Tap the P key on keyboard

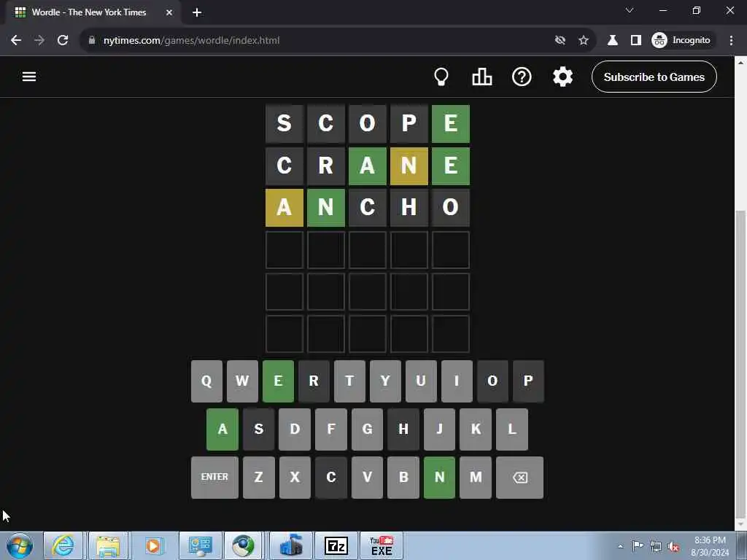click(528, 381)
